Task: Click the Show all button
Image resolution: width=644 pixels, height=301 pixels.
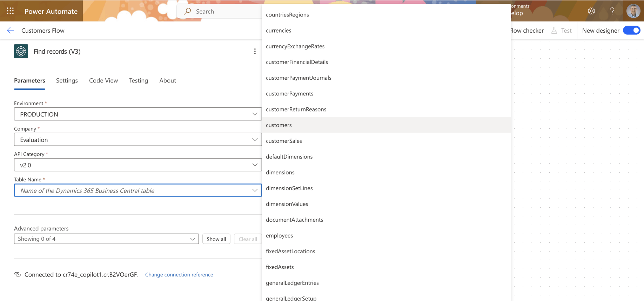Action: pyautogui.click(x=216, y=239)
